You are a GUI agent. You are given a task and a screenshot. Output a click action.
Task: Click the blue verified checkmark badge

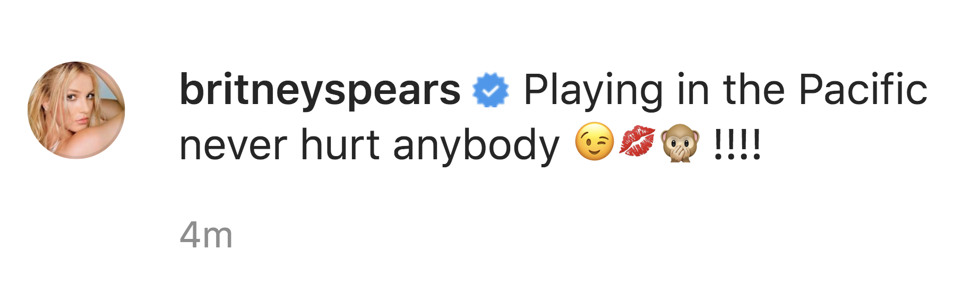pos(491,90)
